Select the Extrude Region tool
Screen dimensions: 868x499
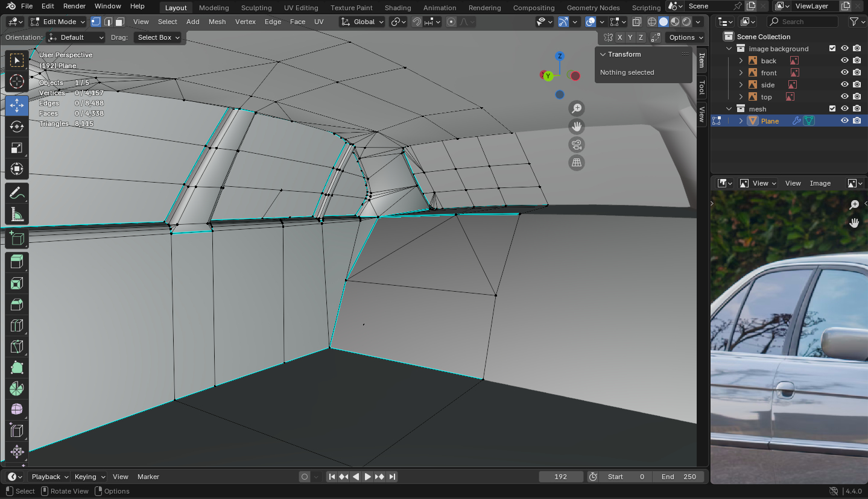[17, 262]
